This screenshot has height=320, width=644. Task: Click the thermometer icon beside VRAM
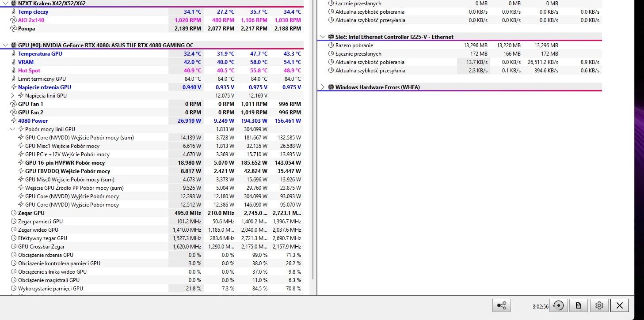coord(13,62)
